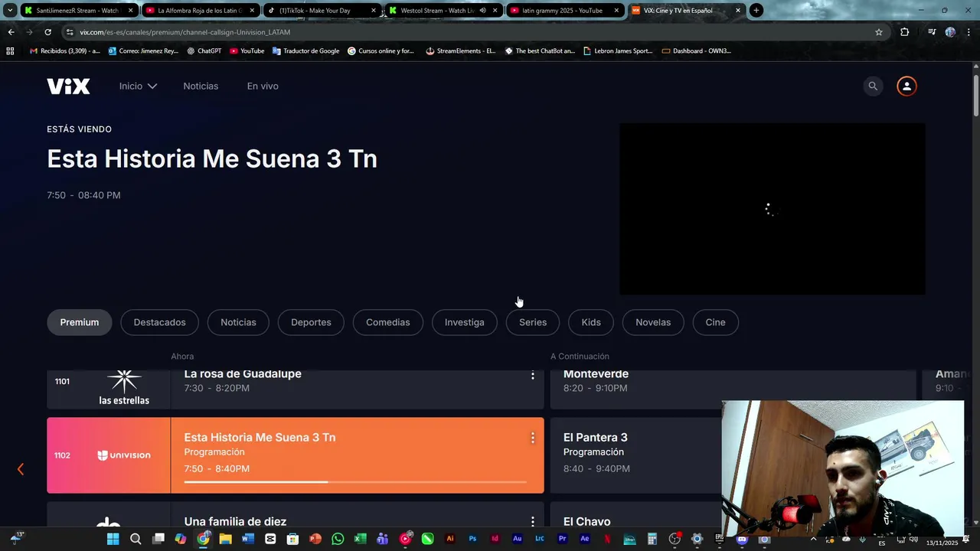Image resolution: width=980 pixels, height=551 pixels.
Task: Open the Chrome media control icon
Action: pyautogui.click(x=931, y=32)
